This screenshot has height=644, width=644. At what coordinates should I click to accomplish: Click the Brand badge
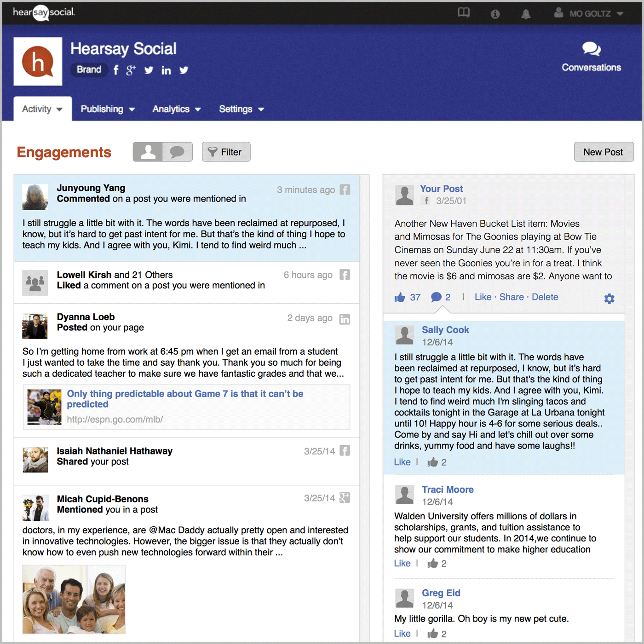pos(89,69)
